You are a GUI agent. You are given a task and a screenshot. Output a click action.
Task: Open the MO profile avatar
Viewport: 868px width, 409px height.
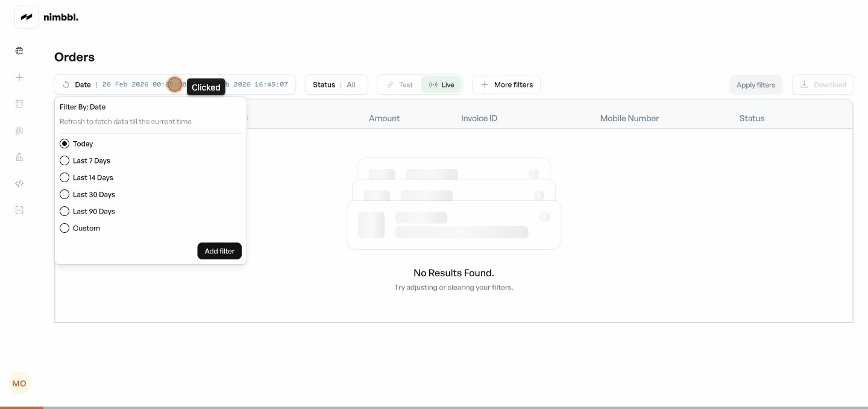19,383
